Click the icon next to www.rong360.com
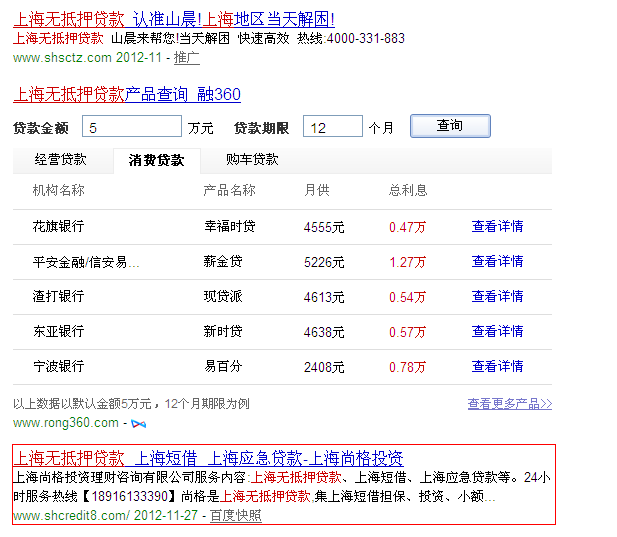This screenshot has height=537, width=617. 139,424
